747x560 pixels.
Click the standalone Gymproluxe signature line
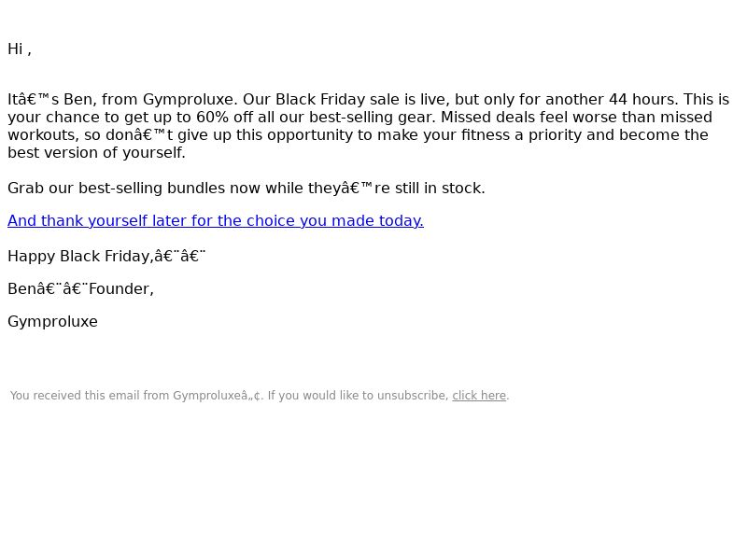[52, 321]
